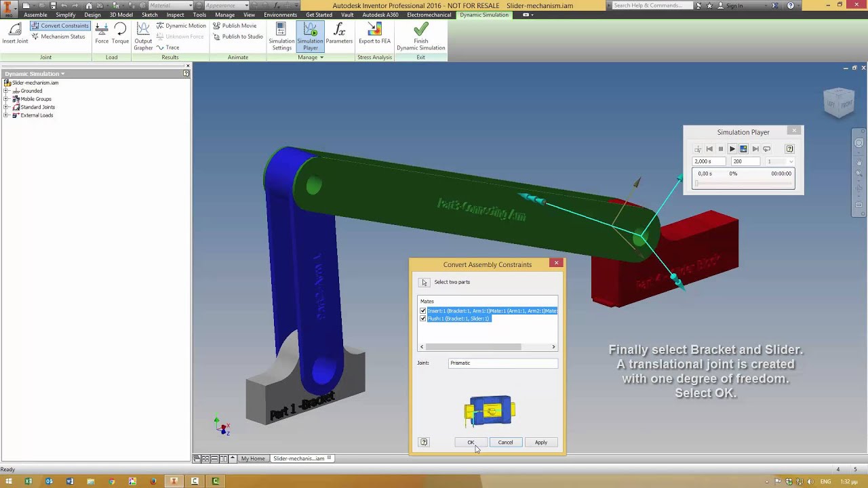Click the Home icon in quick access toolbar
868x488 pixels.
click(89, 5)
